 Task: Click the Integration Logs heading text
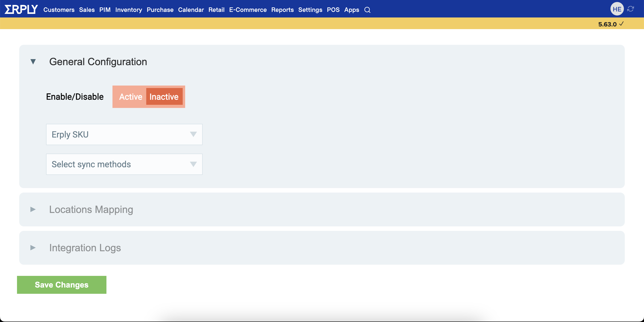click(x=85, y=248)
